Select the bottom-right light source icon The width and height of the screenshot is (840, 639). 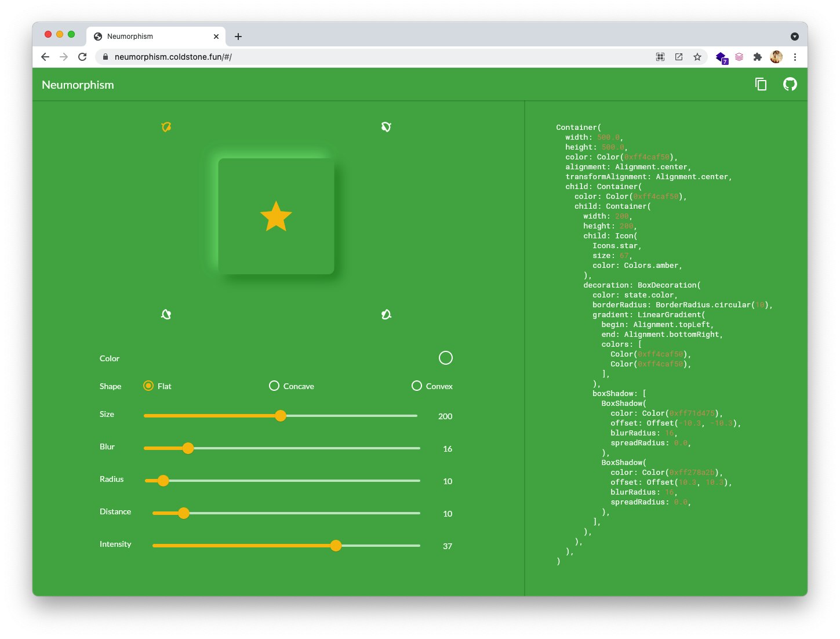coord(386,314)
